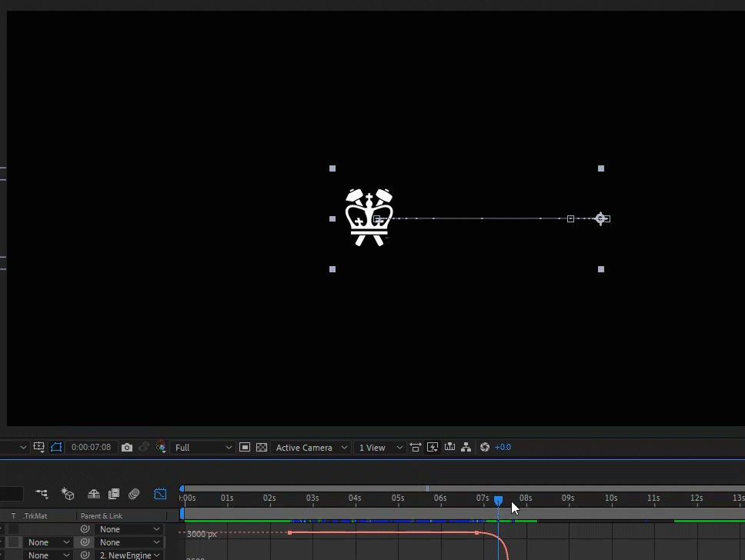Open the Composition Flowchart
Screen dimensions: 745x560
tap(466, 448)
